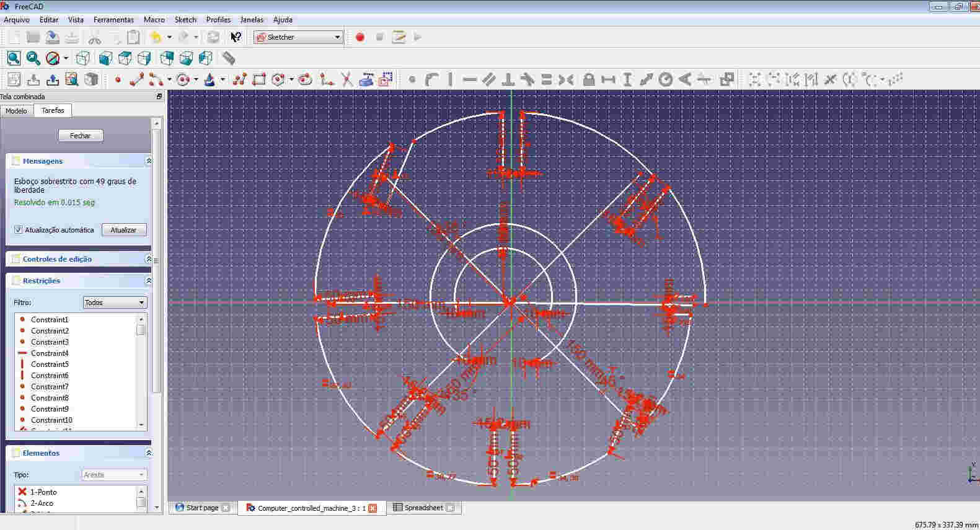Click the Atualizar button
The image size is (980, 530).
tap(123, 230)
